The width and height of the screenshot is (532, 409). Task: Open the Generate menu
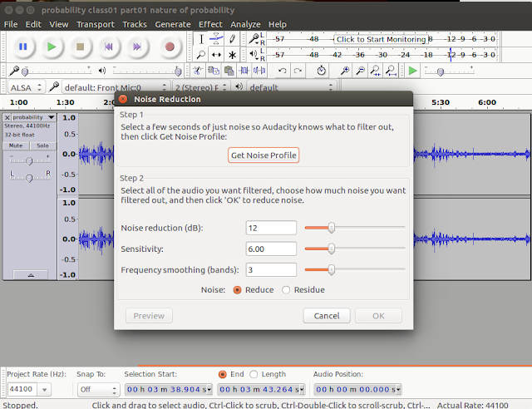[x=173, y=24]
